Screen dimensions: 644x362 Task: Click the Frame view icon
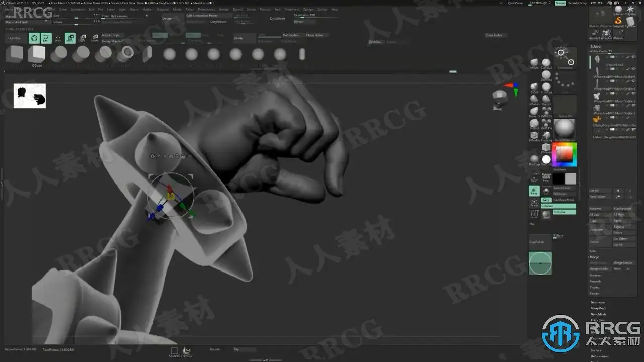[534, 203]
